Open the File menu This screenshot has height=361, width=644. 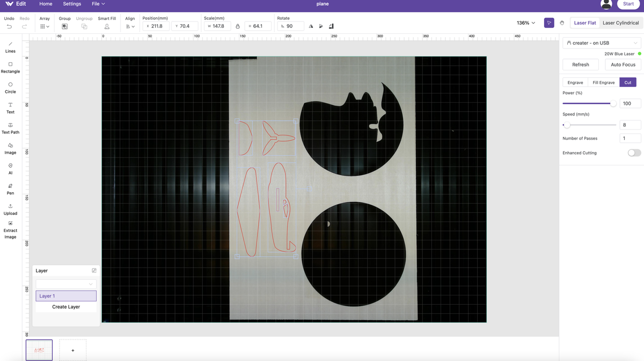click(x=98, y=4)
